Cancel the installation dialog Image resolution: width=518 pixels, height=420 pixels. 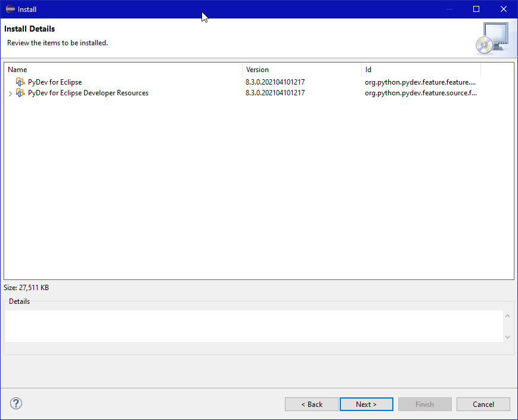pos(483,404)
